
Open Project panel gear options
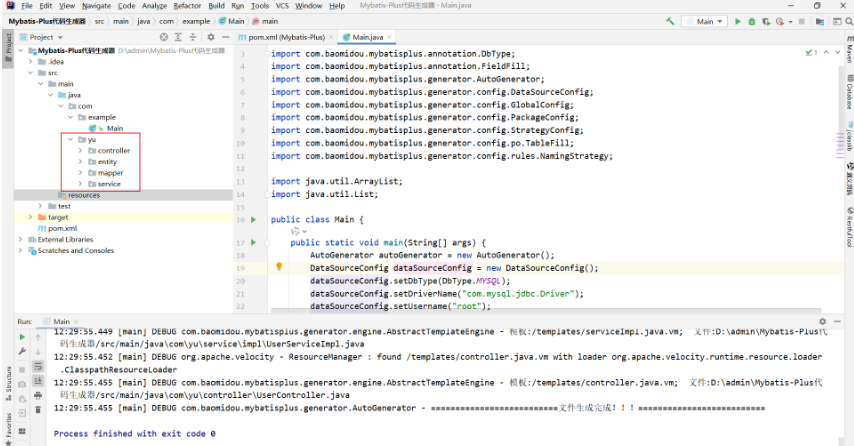[211, 37]
